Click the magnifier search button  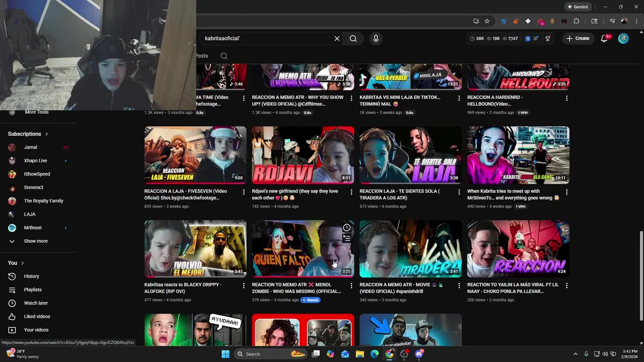pyautogui.click(x=353, y=38)
